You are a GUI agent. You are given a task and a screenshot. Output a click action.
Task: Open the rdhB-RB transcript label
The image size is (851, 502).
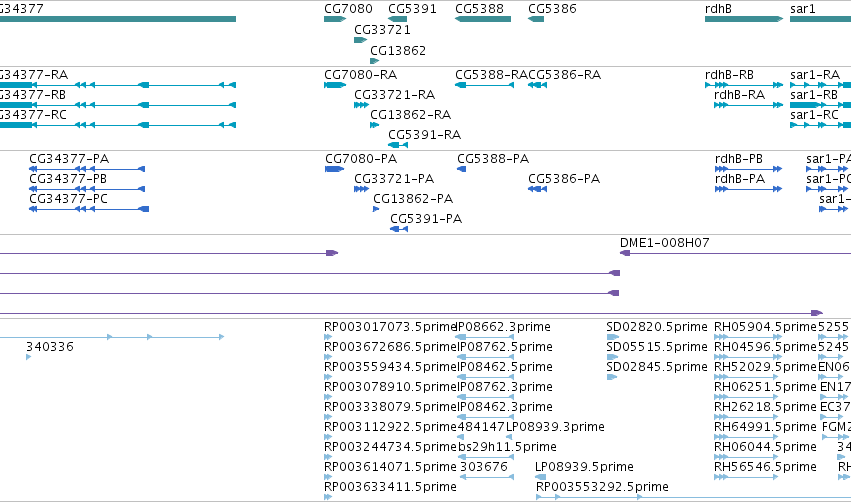coord(729,75)
